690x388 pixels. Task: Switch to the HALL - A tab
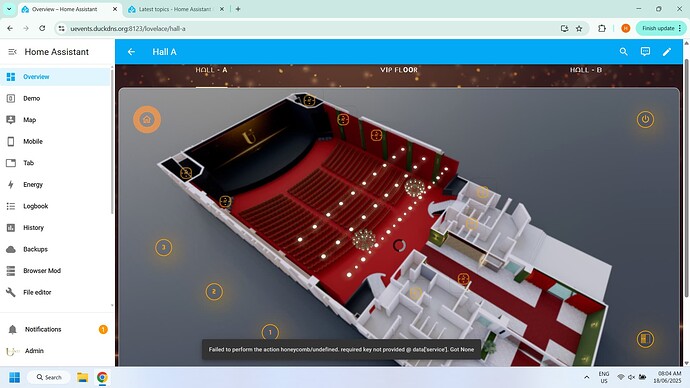[211, 70]
